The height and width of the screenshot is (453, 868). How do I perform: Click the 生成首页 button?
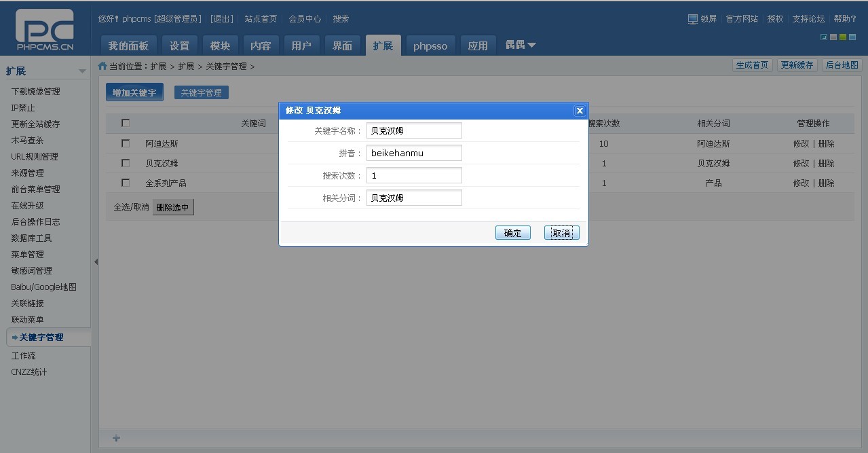[753, 65]
